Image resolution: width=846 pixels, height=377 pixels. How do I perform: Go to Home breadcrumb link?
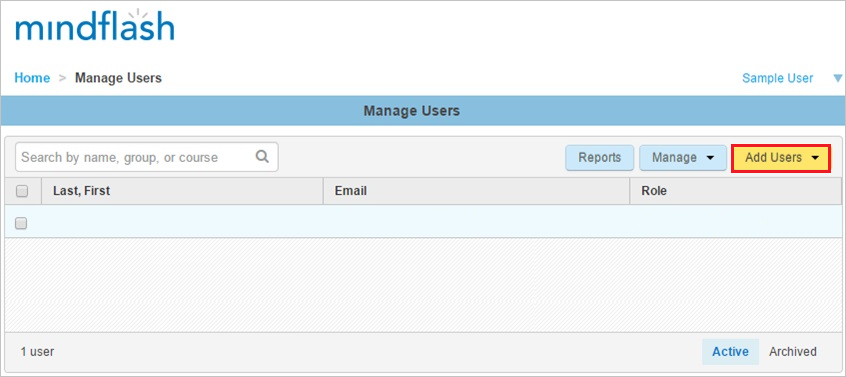[32, 78]
